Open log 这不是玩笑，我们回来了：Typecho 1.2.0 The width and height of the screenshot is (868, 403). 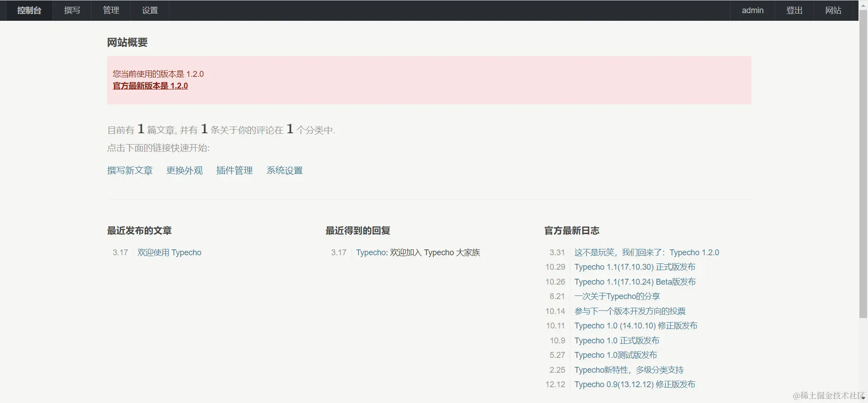click(x=646, y=253)
